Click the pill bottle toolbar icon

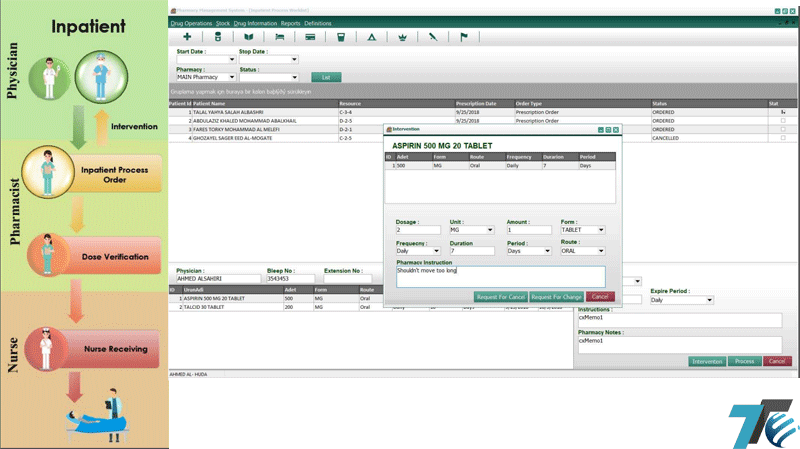217,37
